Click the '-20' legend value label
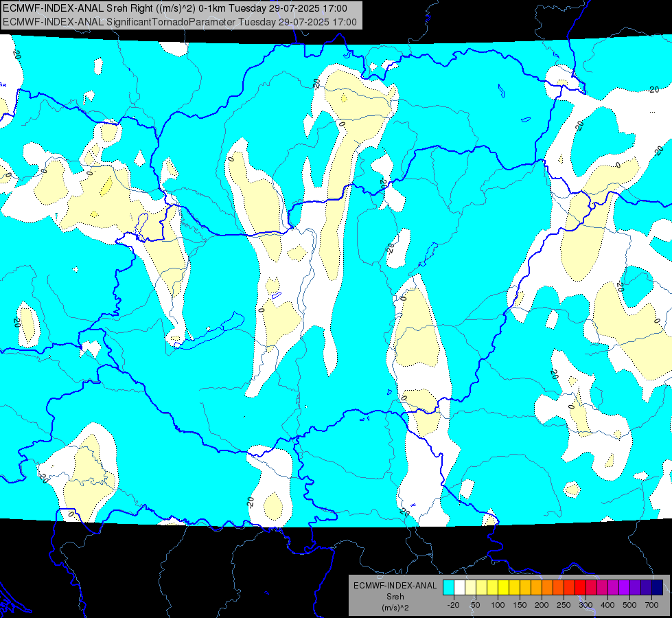This screenshot has width=672, height=618. pyautogui.click(x=454, y=605)
